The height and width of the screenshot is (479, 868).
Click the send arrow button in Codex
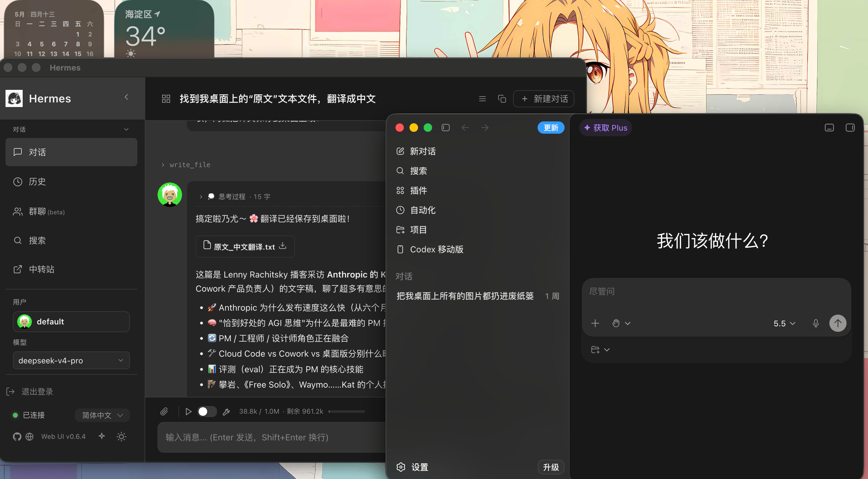837,323
